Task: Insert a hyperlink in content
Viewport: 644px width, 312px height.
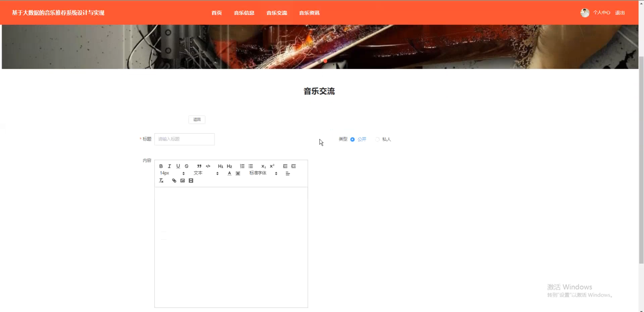Action: [174, 181]
